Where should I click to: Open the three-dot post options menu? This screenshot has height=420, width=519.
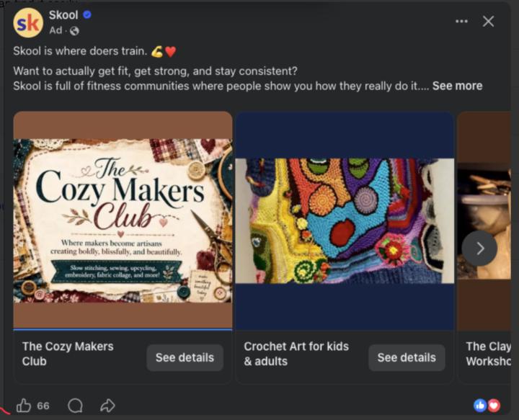tap(461, 22)
